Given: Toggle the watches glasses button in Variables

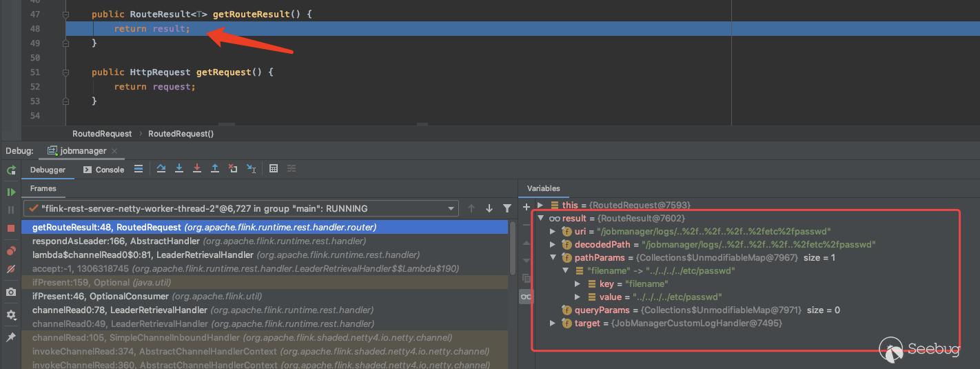Looking at the screenshot, I should [x=526, y=297].
